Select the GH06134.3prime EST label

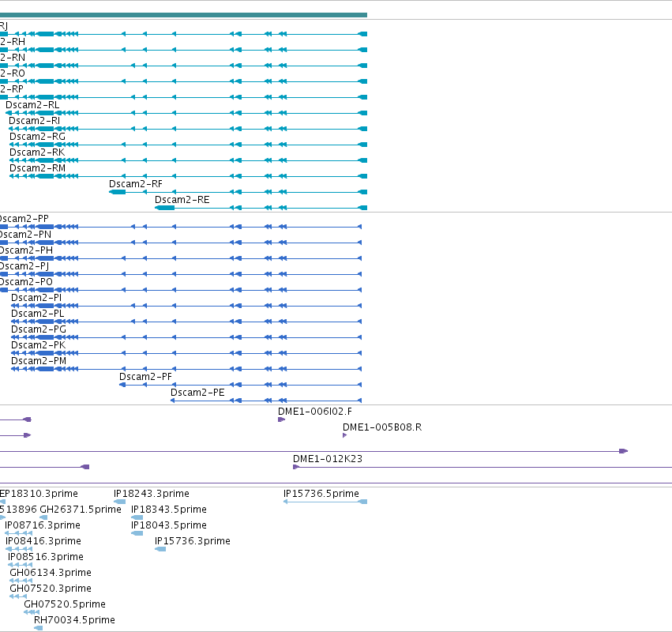(x=51, y=574)
